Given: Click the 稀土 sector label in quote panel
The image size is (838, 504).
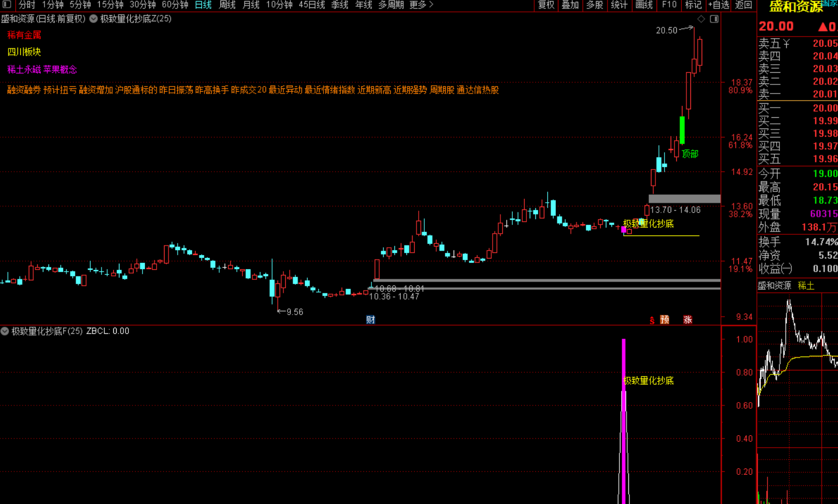Looking at the screenshot, I should pyautogui.click(x=806, y=286).
